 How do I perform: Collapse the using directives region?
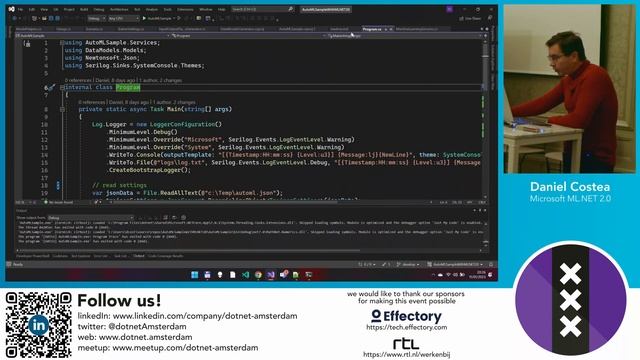(x=62, y=42)
